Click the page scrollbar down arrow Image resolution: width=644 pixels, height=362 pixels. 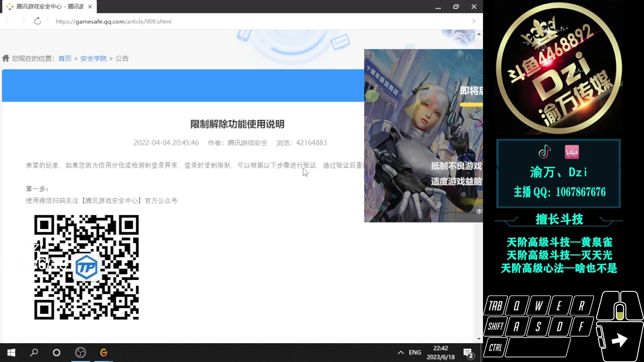click(479, 339)
